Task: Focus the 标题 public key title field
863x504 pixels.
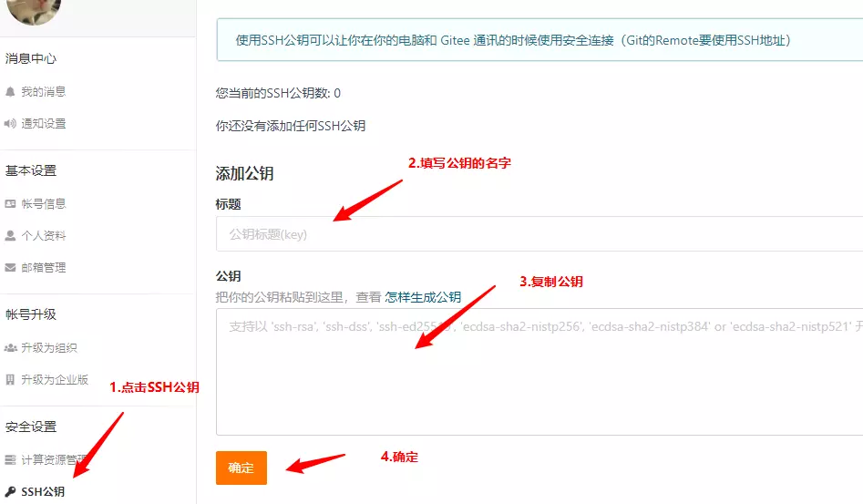Action: 538,234
